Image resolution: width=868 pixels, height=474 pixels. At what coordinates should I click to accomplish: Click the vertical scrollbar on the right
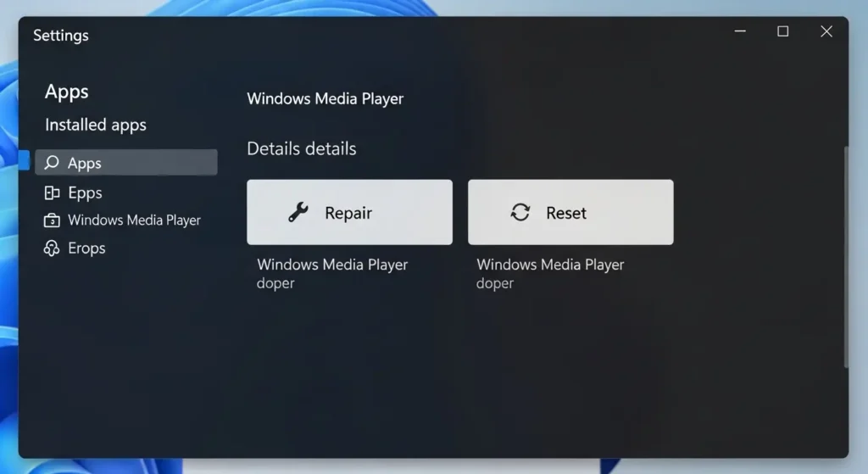(x=845, y=256)
